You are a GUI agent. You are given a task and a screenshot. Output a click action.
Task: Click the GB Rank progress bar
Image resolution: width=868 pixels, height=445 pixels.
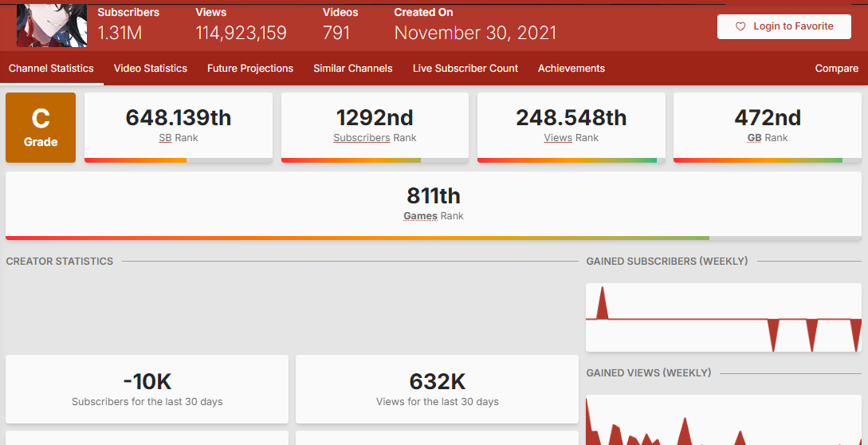pos(768,161)
